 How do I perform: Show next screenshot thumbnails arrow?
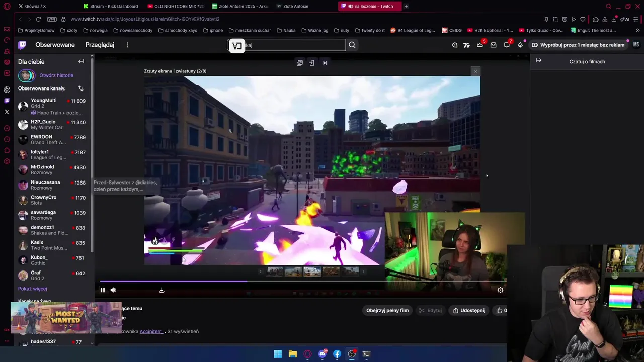pos(363,271)
